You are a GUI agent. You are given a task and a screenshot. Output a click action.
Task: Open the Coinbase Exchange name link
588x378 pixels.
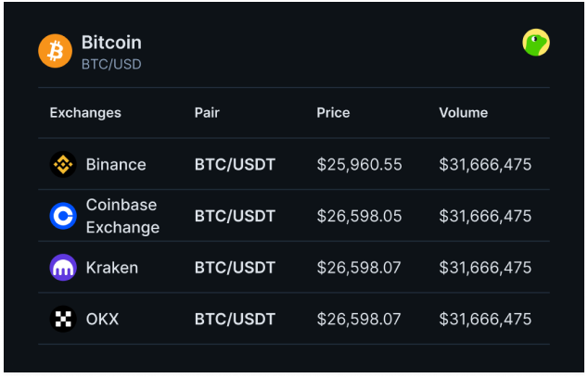point(122,216)
